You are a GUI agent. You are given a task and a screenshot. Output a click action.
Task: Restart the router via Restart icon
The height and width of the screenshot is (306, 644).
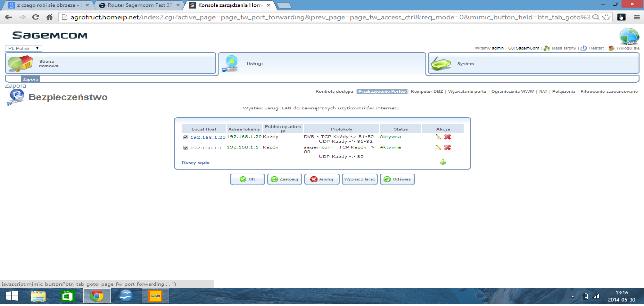pos(584,48)
